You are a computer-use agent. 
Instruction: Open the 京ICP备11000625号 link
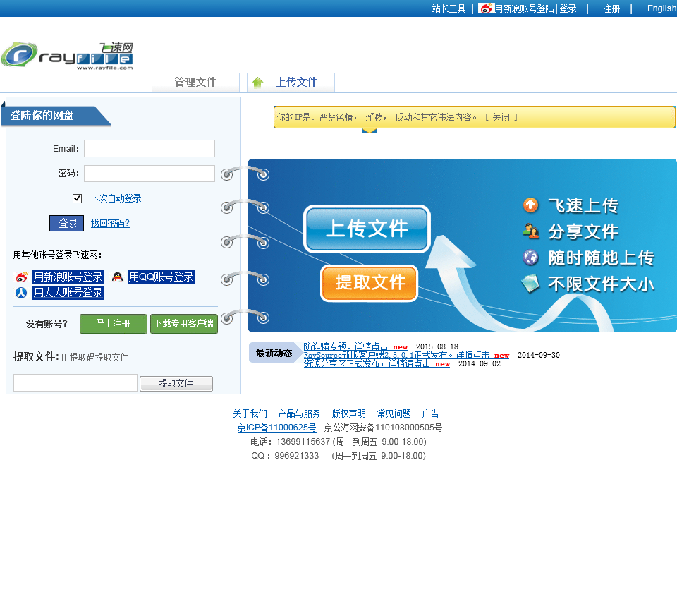(276, 428)
